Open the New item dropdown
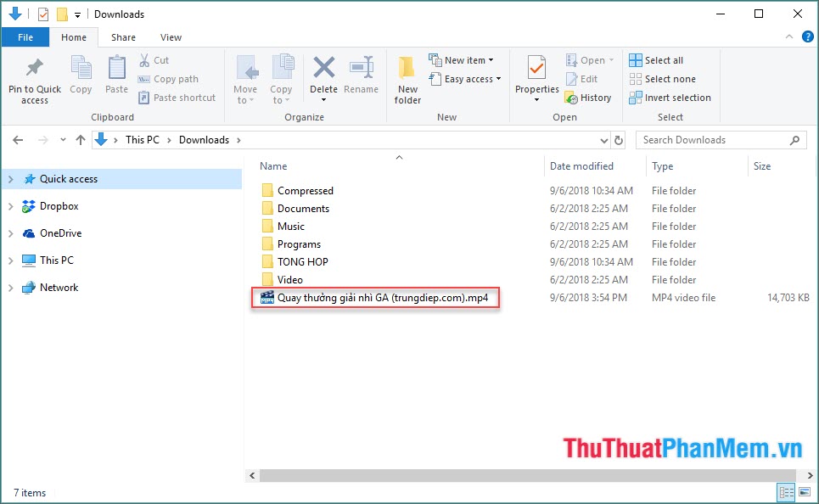 461,60
